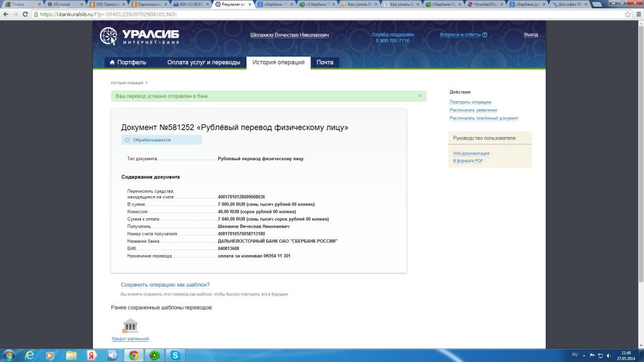Click Распечатать платёжный документ link
This screenshot has width=644, height=362.
(x=484, y=118)
